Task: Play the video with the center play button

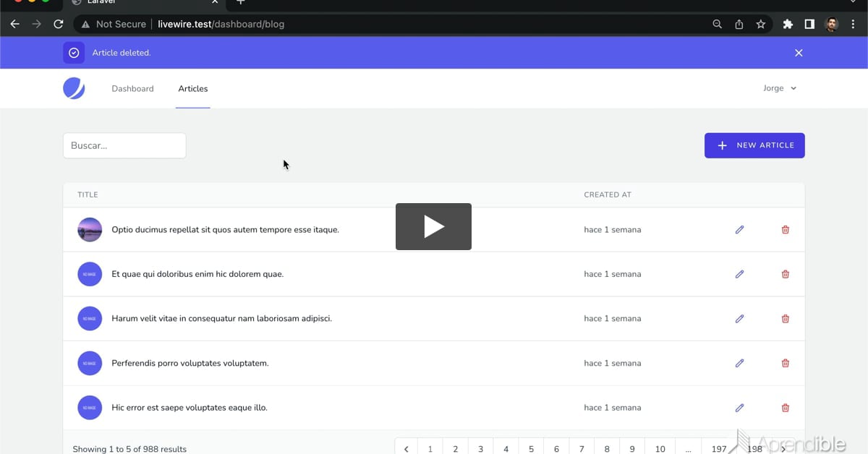Action: (433, 226)
